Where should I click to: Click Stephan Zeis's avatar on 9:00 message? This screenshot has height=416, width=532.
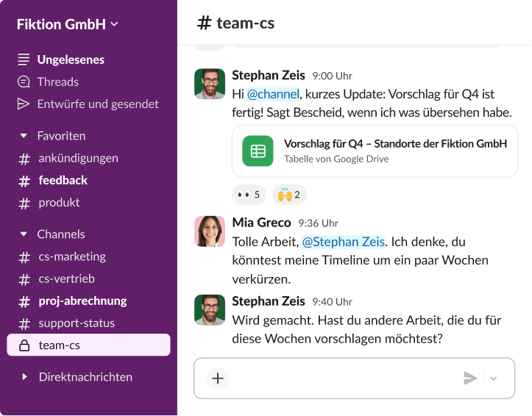210,84
